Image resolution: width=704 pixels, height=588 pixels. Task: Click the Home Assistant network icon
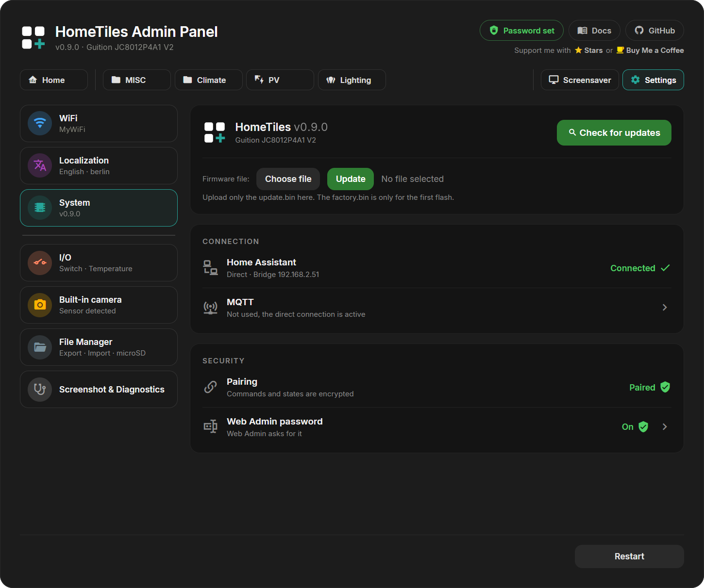coord(210,268)
